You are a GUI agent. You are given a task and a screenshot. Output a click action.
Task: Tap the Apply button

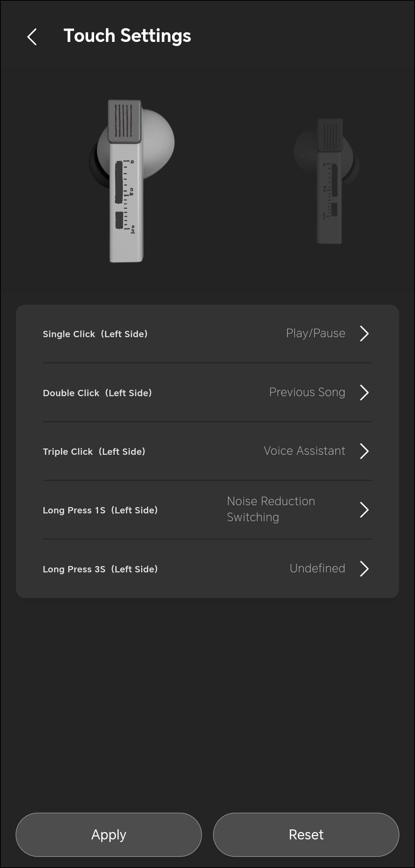(x=109, y=835)
